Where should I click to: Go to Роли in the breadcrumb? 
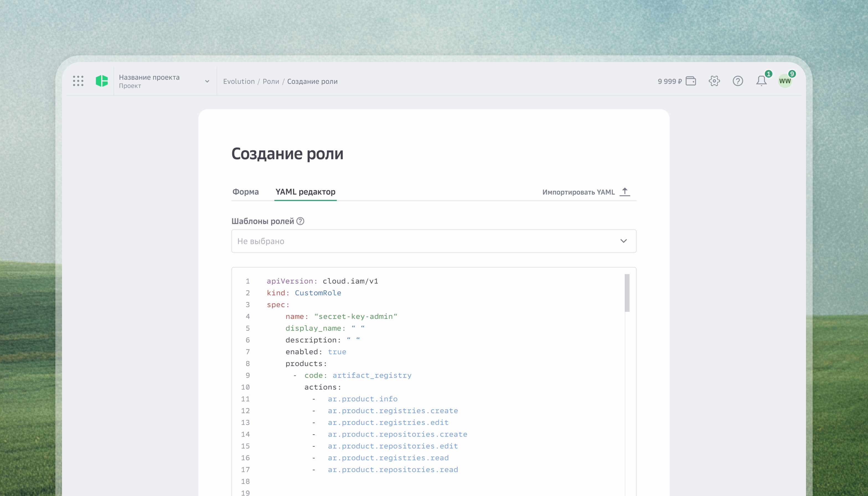click(x=271, y=81)
